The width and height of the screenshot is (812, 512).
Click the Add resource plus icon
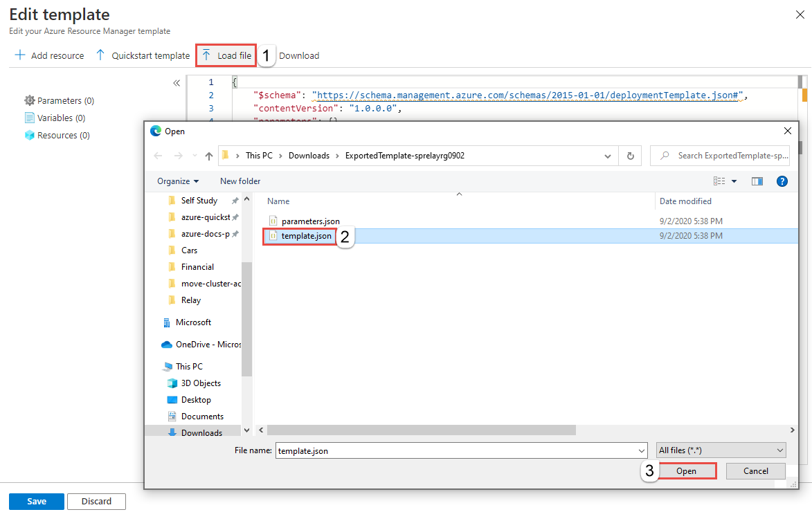point(19,55)
